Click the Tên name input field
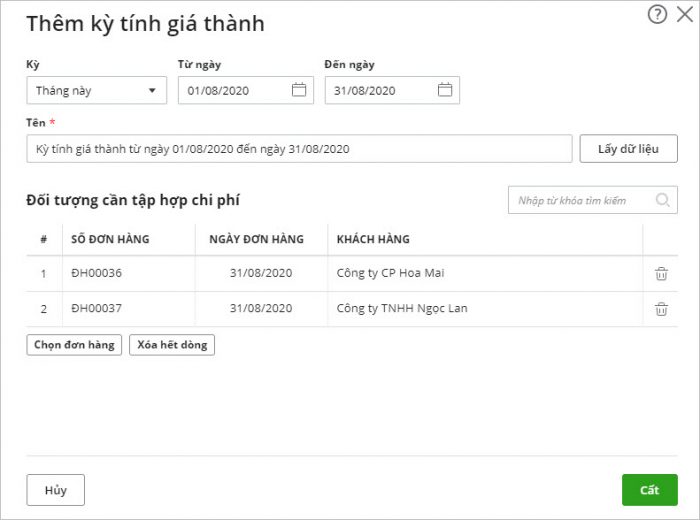The image size is (700, 520). (298, 149)
